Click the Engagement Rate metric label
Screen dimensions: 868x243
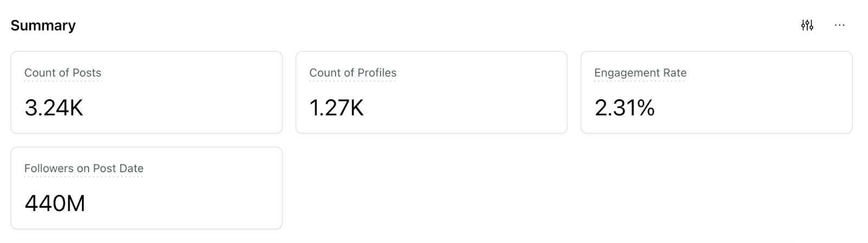[640, 73]
